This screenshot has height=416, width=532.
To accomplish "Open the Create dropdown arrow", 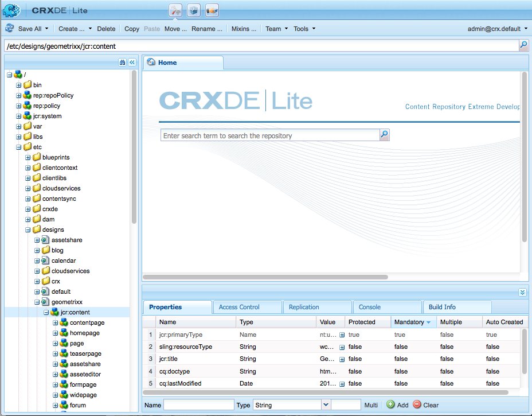I will coord(90,29).
